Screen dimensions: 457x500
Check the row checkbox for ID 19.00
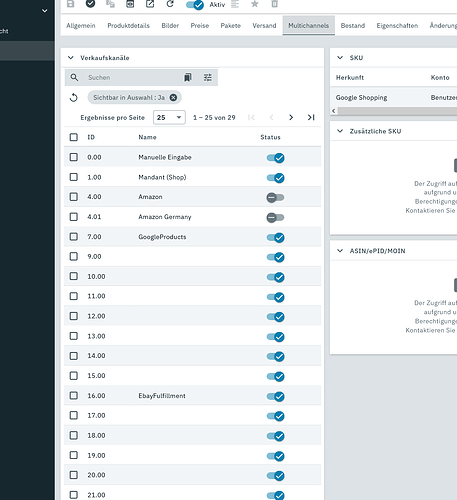click(74, 455)
